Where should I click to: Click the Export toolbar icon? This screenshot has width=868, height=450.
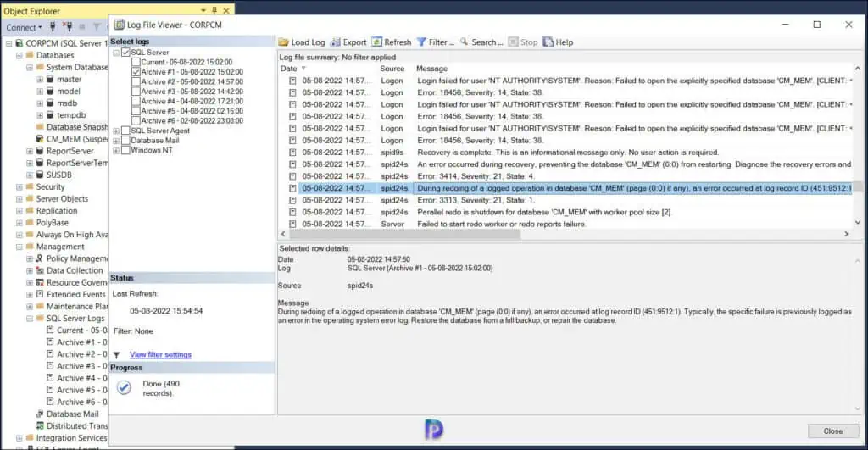pos(336,42)
